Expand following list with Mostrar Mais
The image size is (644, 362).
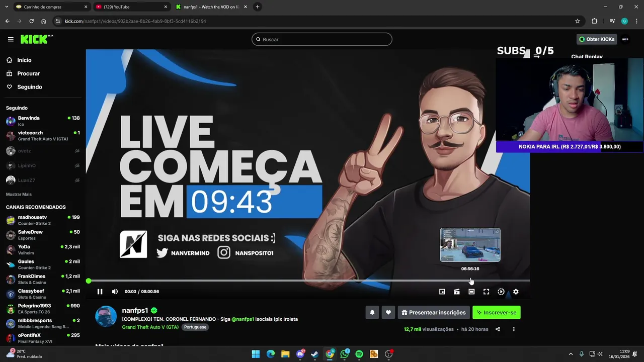coord(19,194)
